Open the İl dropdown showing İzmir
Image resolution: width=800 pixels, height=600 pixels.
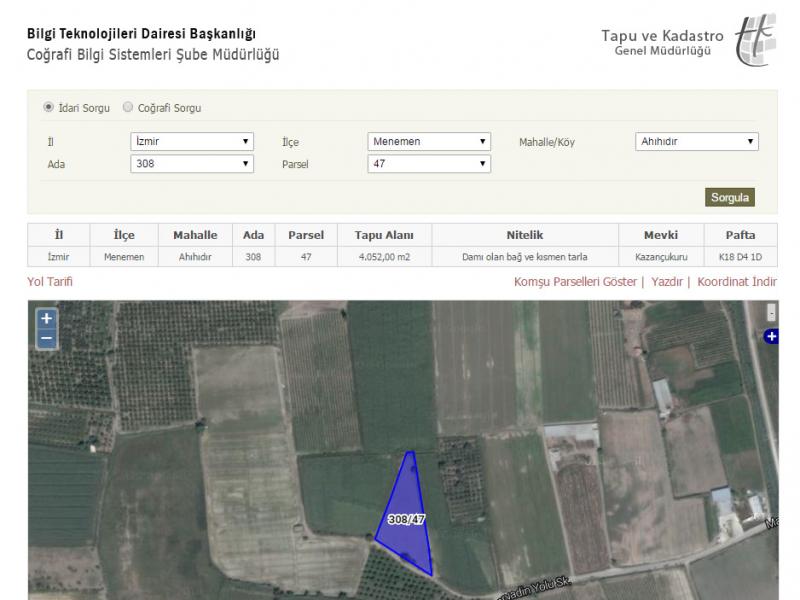click(x=192, y=142)
